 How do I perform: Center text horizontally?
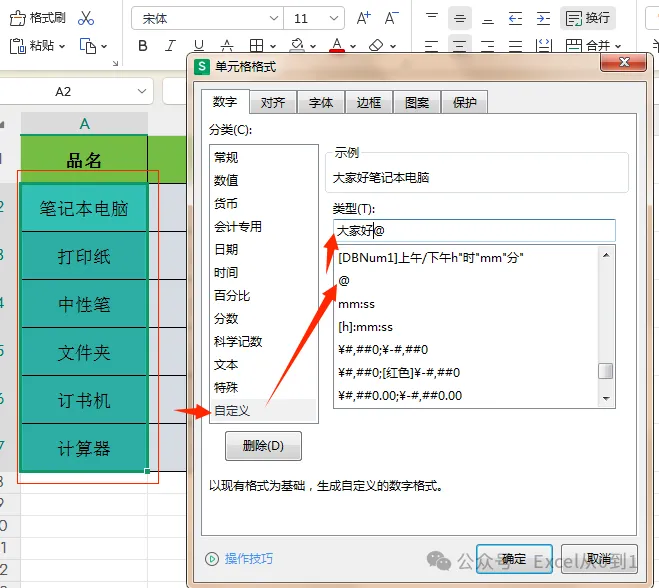[x=460, y=45]
